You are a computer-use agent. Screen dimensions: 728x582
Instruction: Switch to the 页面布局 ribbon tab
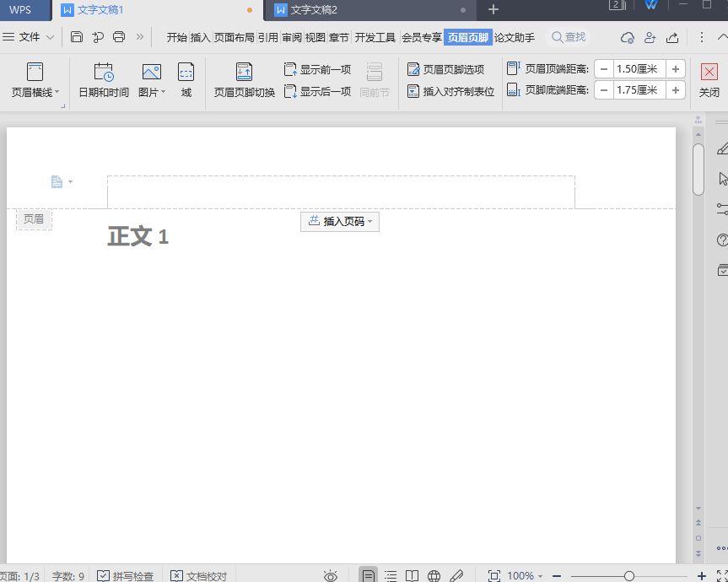coord(234,37)
